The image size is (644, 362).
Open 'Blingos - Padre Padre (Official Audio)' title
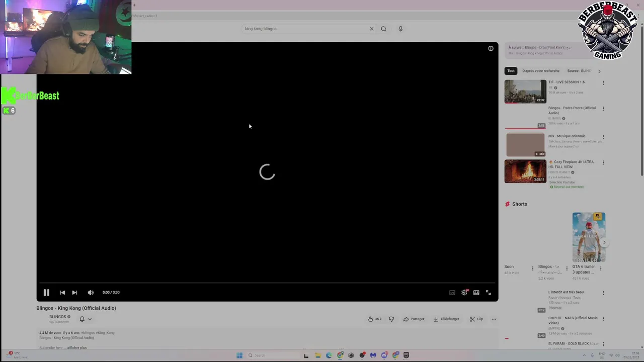point(572,110)
